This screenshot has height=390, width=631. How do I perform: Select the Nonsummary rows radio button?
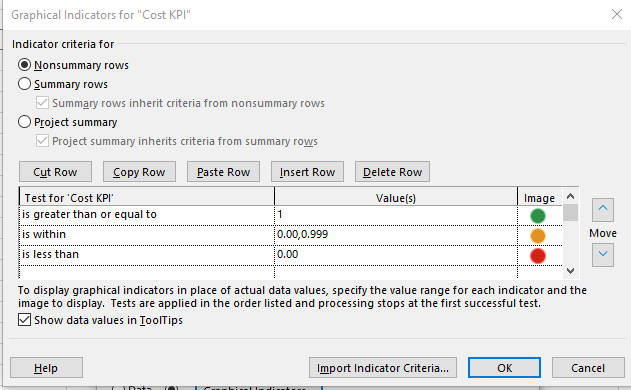pyautogui.click(x=25, y=65)
